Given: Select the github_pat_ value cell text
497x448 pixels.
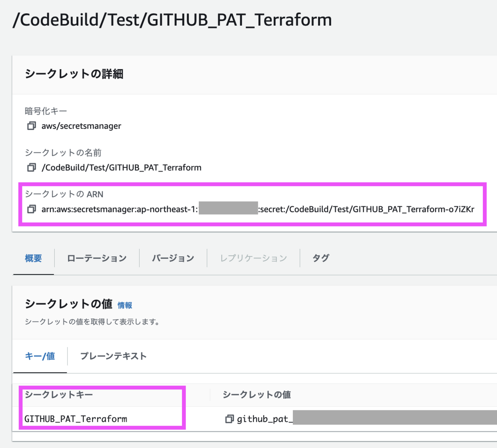Looking at the screenshot, I should [x=265, y=419].
